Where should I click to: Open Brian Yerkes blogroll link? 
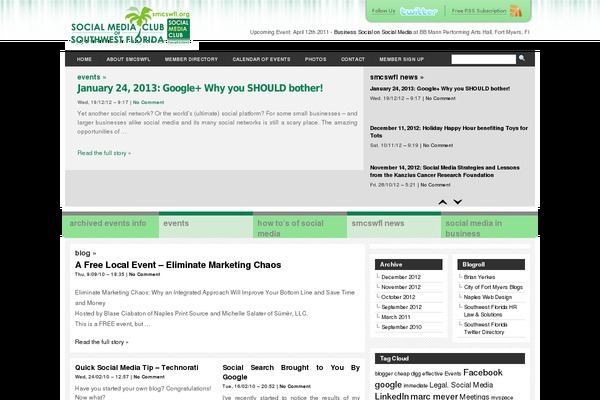coord(479,277)
